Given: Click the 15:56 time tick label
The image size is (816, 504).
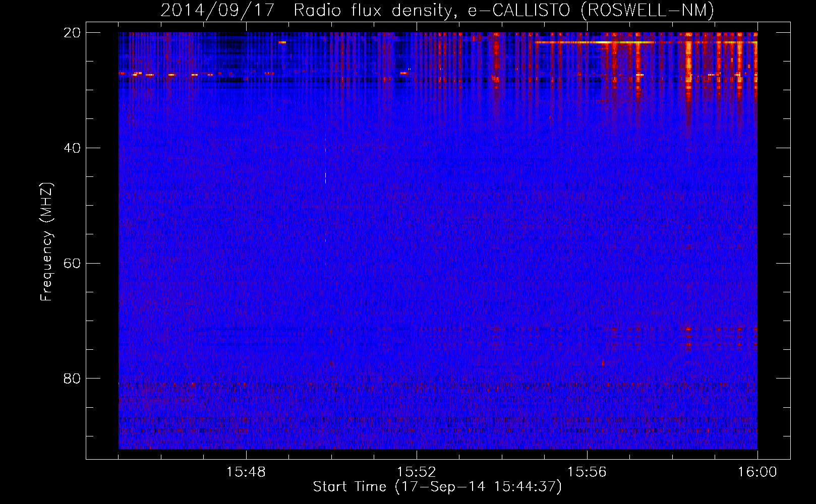Looking at the screenshot, I should [x=587, y=472].
